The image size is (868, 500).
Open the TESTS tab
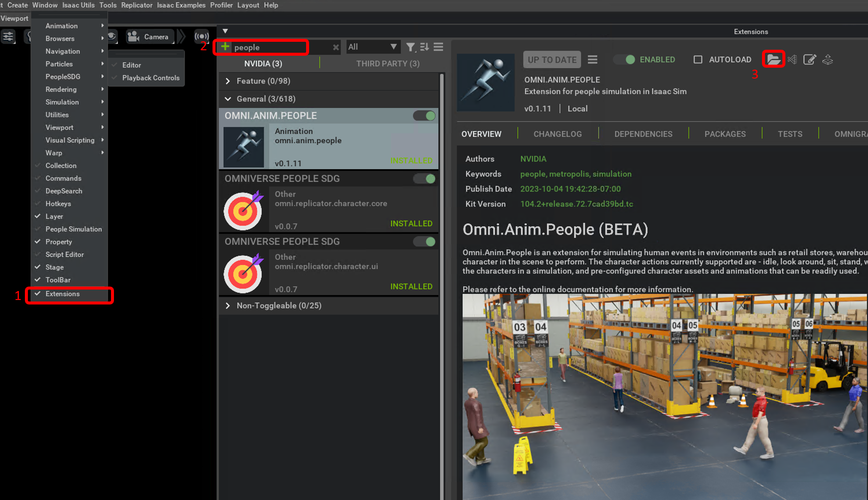tap(790, 134)
